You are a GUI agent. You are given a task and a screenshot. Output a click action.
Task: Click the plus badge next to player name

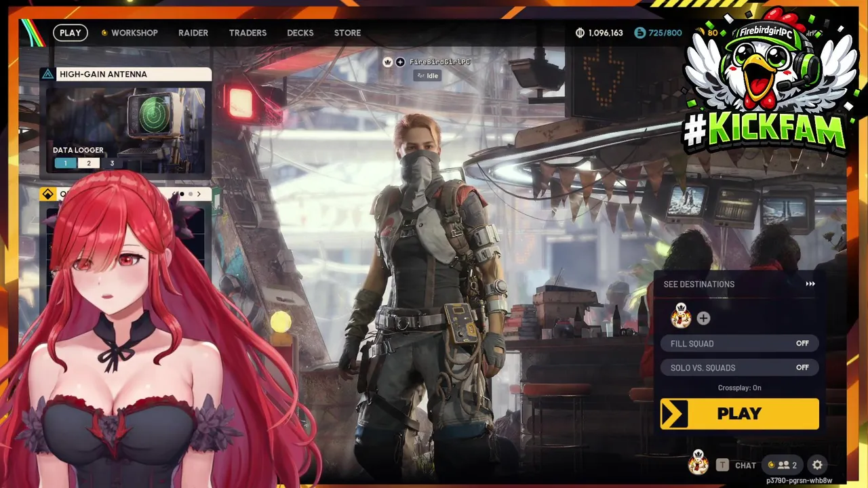(400, 62)
